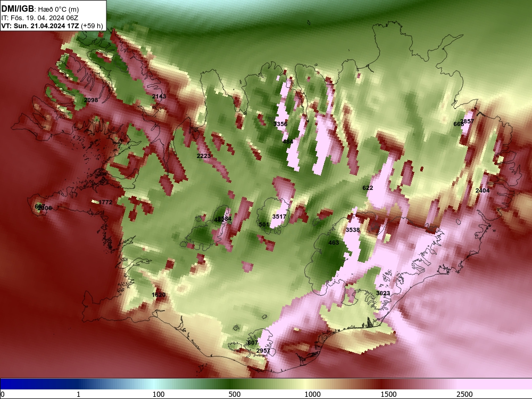Click the map value 2957
The image size is (532, 399).
point(263,351)
